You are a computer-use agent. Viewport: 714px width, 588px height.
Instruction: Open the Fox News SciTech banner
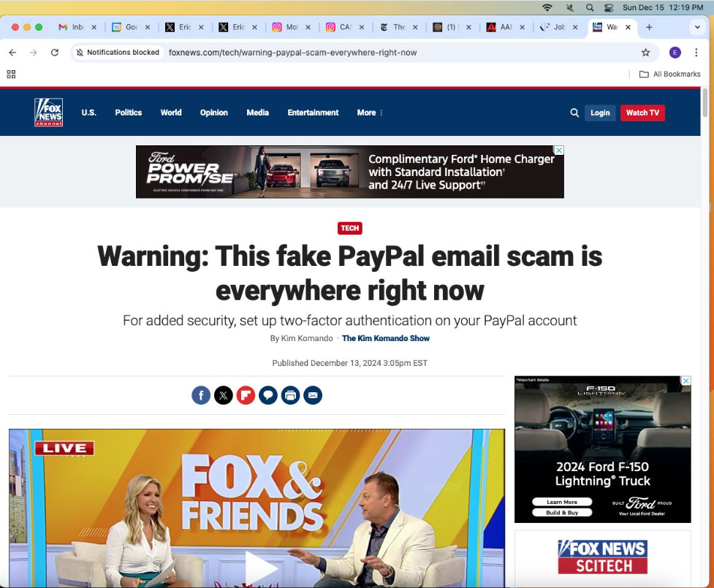(x=602, y=557)
